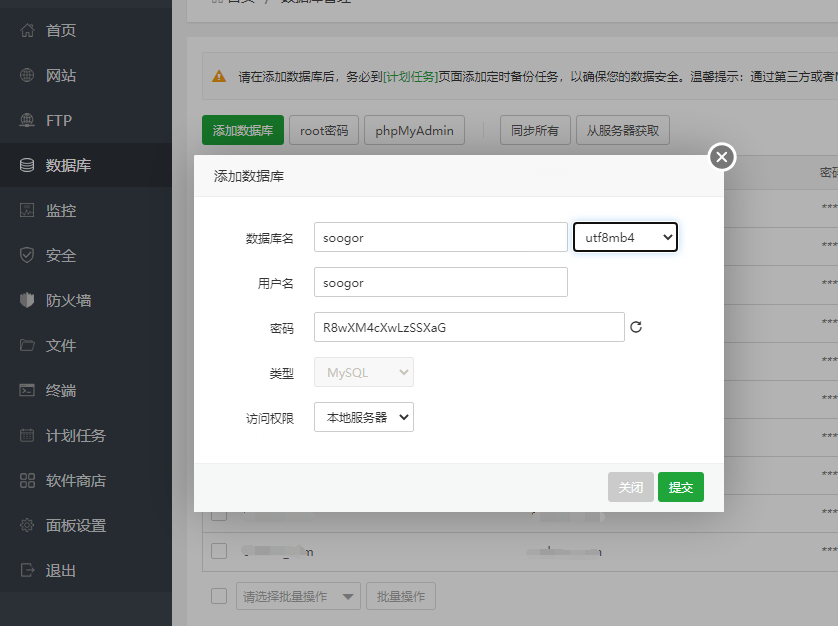Click inside the 数据库名 input field

[440, 237]
